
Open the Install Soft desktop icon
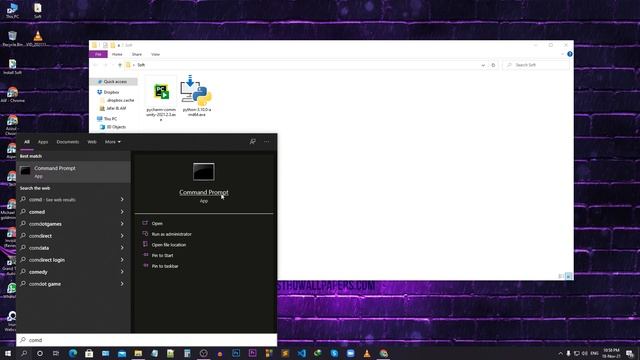[12, 66]
